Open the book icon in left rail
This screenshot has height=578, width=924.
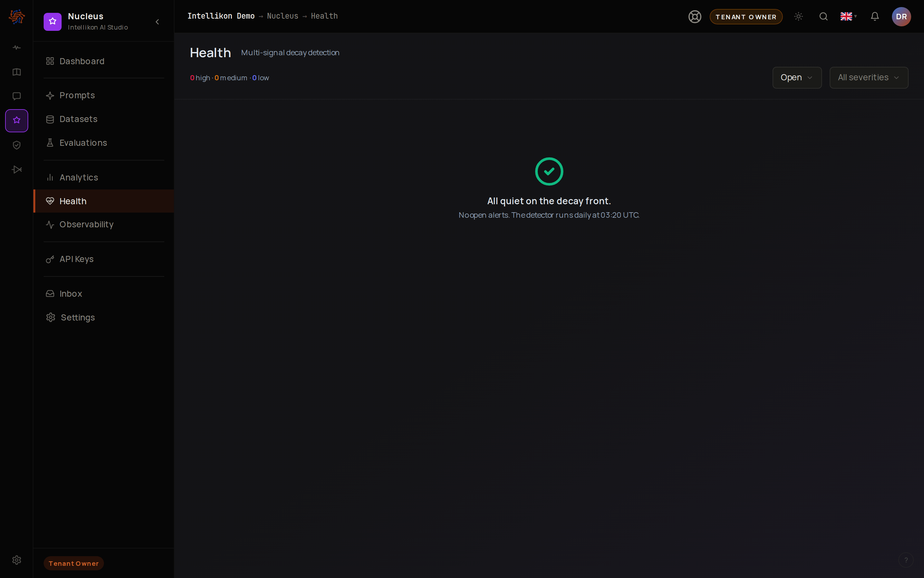pyautogui.click(x=16, y=72)
